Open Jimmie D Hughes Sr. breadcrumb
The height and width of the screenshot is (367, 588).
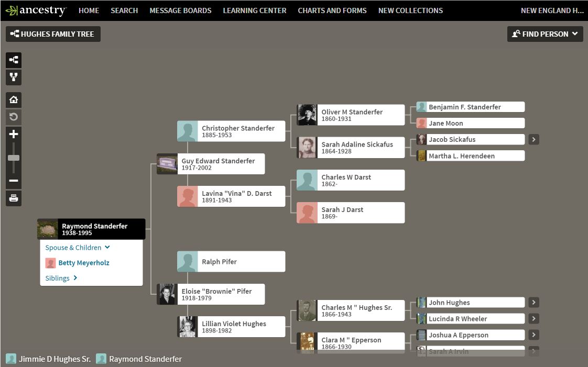55,359
